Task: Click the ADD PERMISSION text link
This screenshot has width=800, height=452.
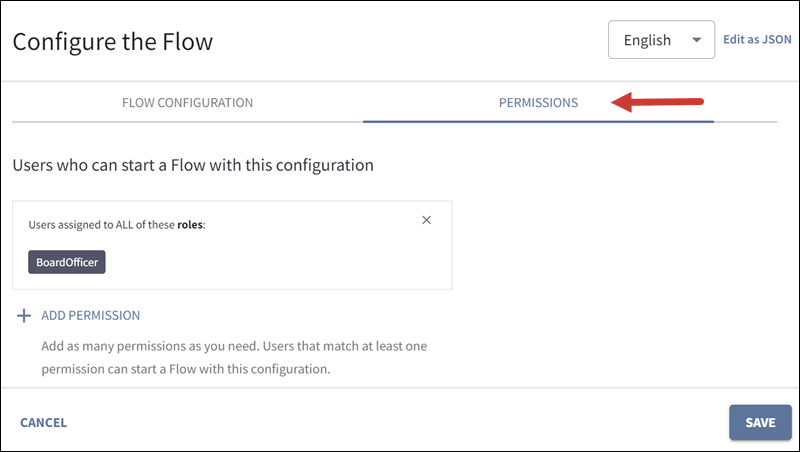Action: click(90, 316)
